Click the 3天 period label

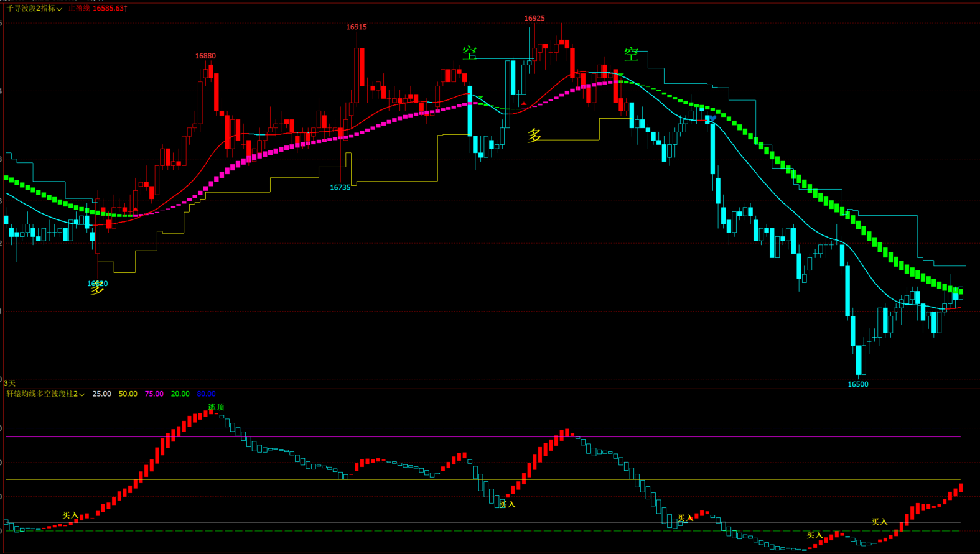point(9,383)
